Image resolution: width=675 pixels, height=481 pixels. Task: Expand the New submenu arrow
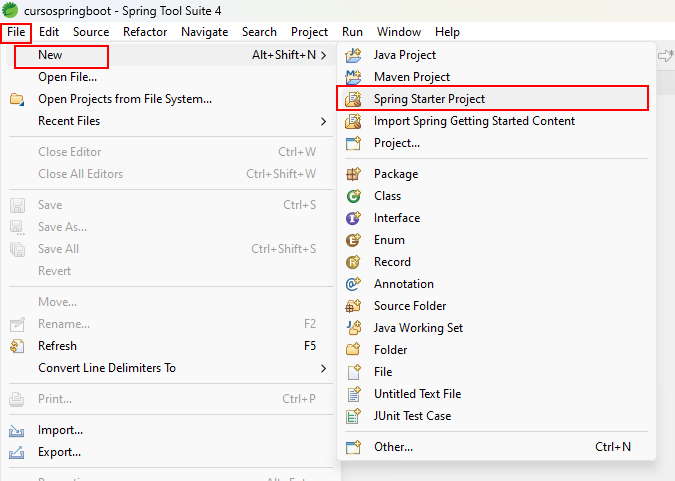click(323, 55)
